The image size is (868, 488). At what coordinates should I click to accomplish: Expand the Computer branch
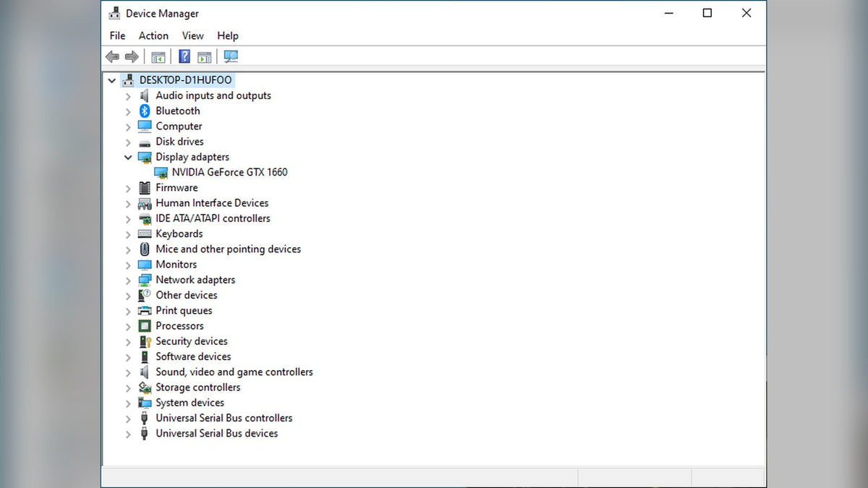[x=128, y=127]
